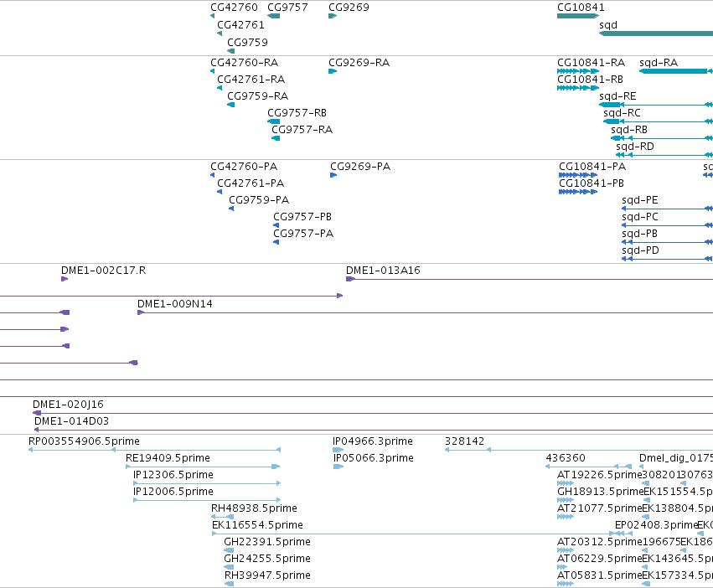The height and width of the screenshot is (588, 713).
Task: Select the sqd-PB protein label
Action: pos(639,234)
